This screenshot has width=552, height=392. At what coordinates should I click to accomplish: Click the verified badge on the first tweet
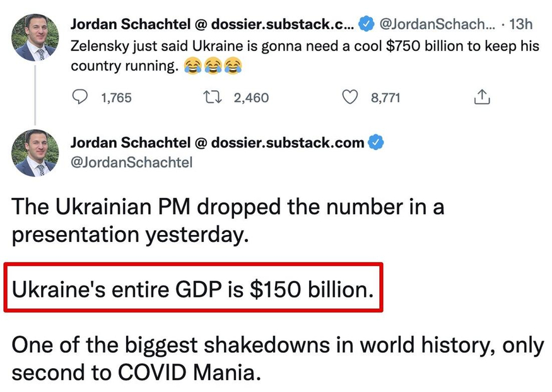[x=365, y=25]
